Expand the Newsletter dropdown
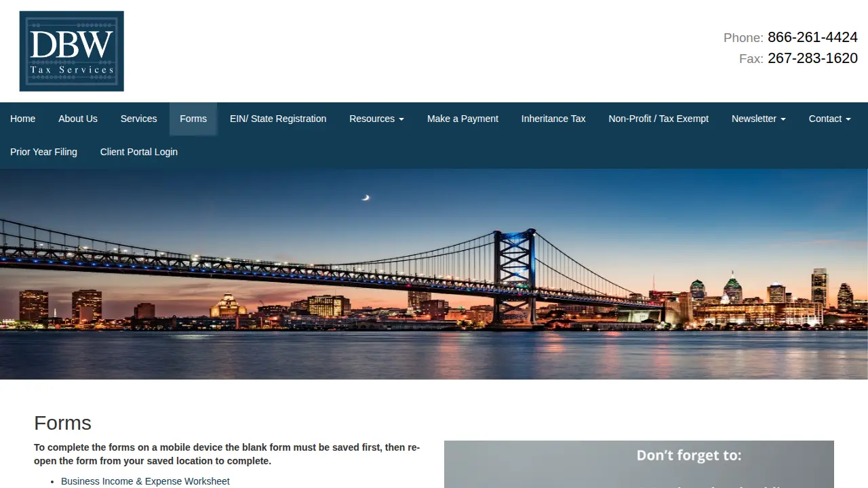Viewport: 868px width, 488px height. click(758, 119)
